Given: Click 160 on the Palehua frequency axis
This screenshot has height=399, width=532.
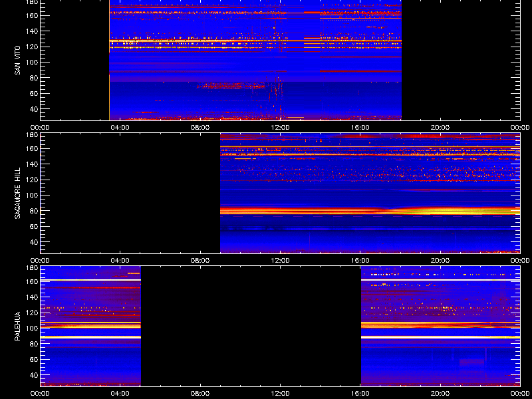Looking at the screenshot, I should pyautogui.click(x=31, y=281).
